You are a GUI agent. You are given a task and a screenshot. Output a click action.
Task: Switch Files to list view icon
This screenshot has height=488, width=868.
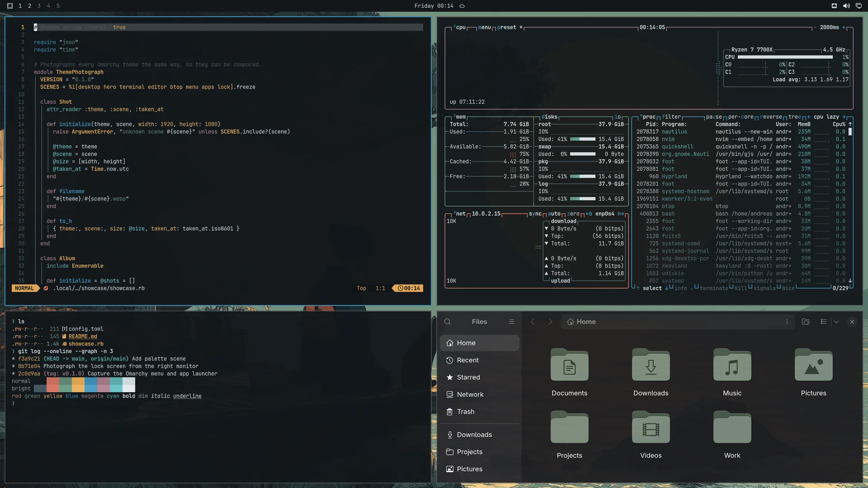pos(824,322)
